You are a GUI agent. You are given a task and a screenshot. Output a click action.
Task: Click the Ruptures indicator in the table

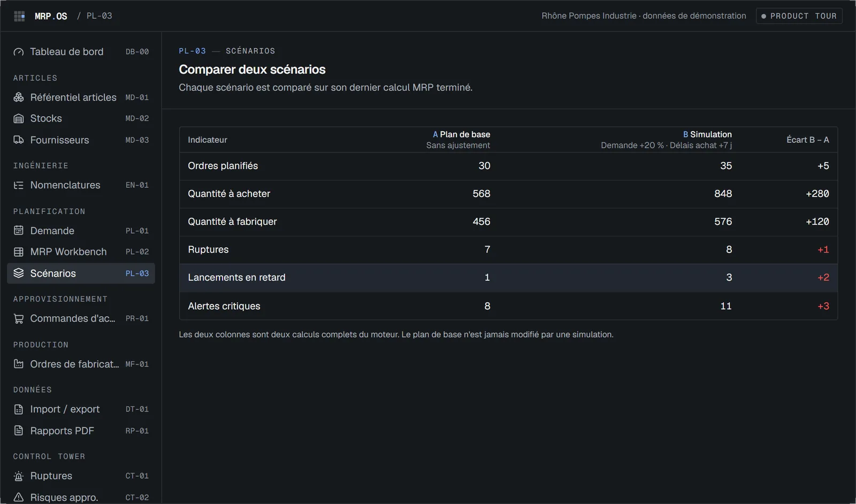pos(208,249)
